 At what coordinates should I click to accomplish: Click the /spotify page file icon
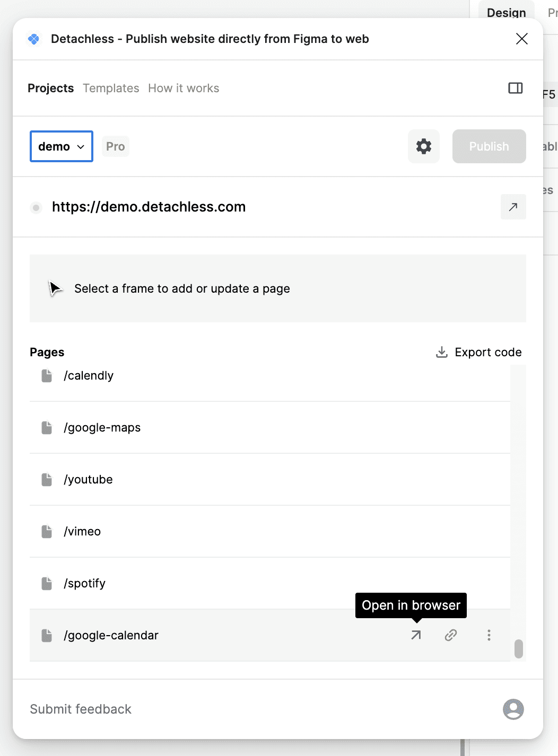47,584
